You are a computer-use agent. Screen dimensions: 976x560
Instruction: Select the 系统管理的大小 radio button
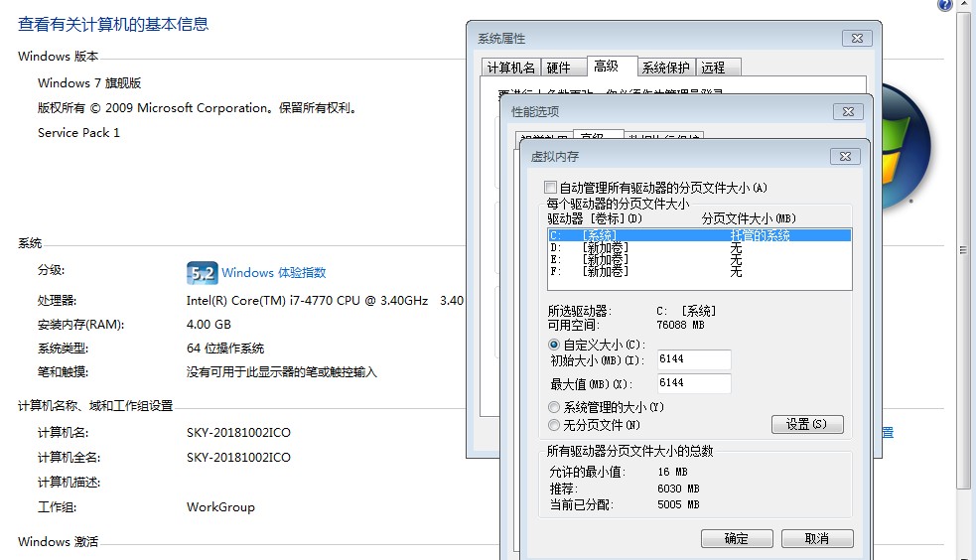553,407
